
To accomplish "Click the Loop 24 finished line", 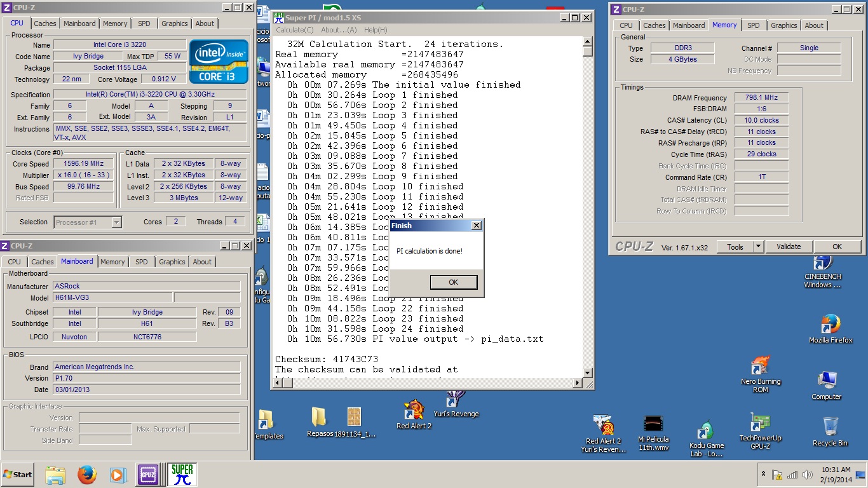I will tap(375, 329).
